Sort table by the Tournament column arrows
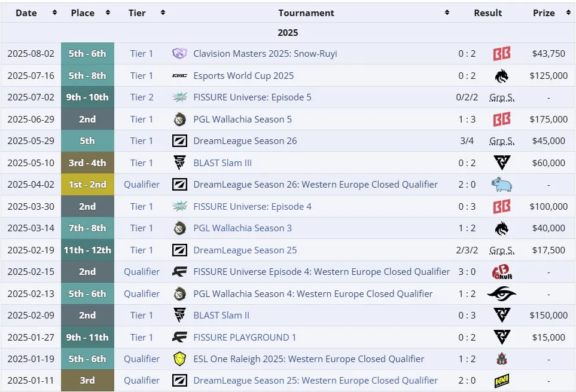Screen dimensions: 576x392 pyautogui.click(x=447, y=13)
